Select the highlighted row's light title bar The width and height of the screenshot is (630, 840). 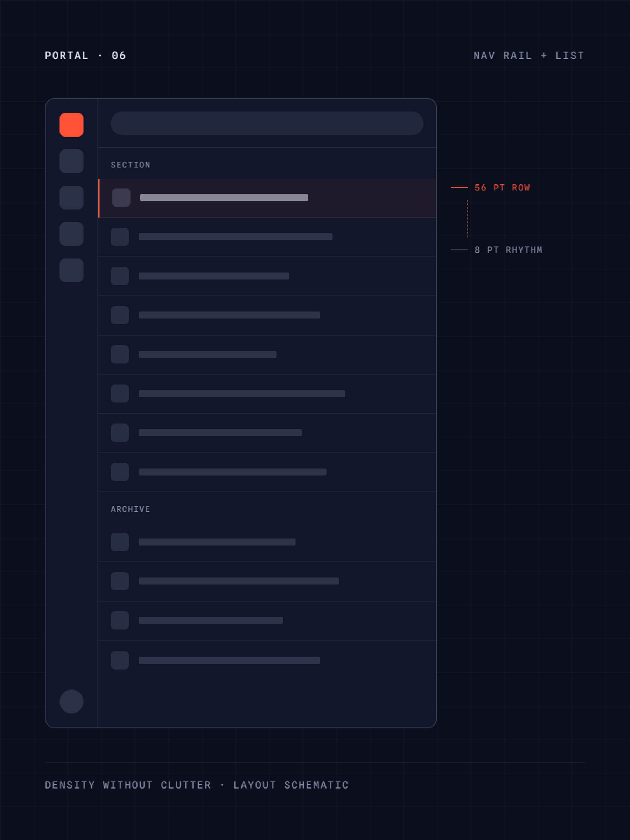[224, 197]
